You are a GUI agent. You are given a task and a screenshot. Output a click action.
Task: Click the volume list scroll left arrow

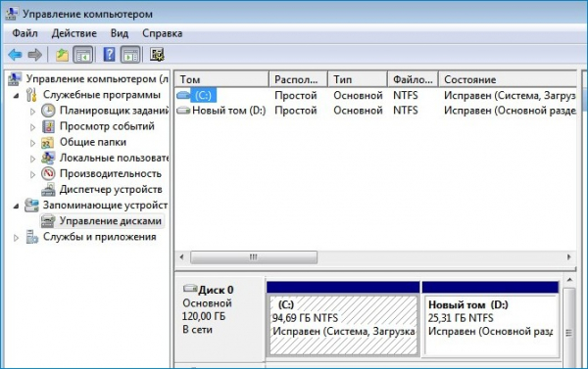[x=182, y=257]
